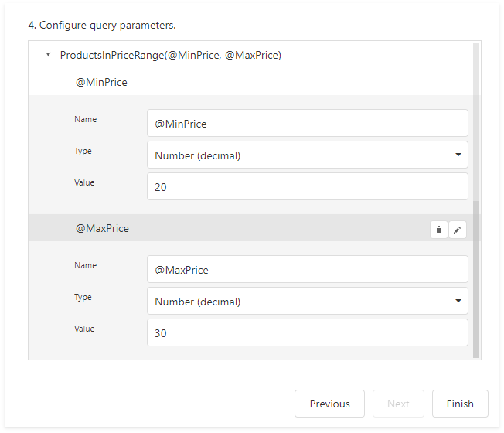504x433 pixels.
Task: Click the Name field containing @MinPrice
Action: click(307, 124)
